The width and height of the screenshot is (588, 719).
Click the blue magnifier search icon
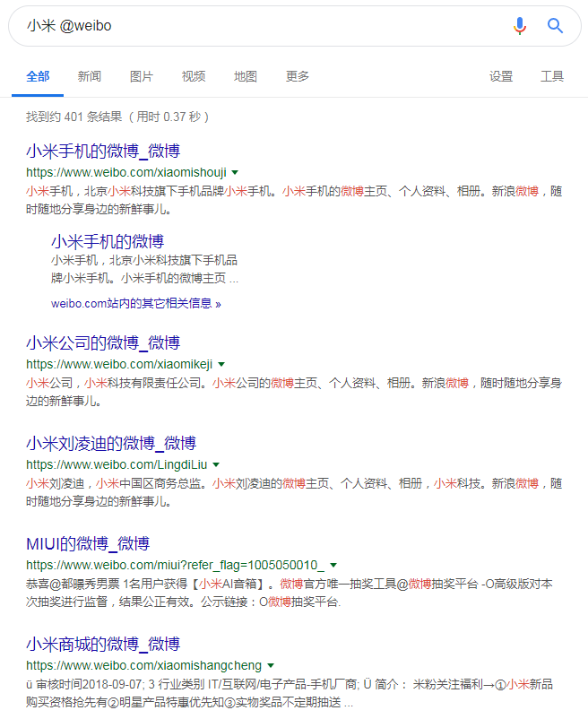[555, 26]
